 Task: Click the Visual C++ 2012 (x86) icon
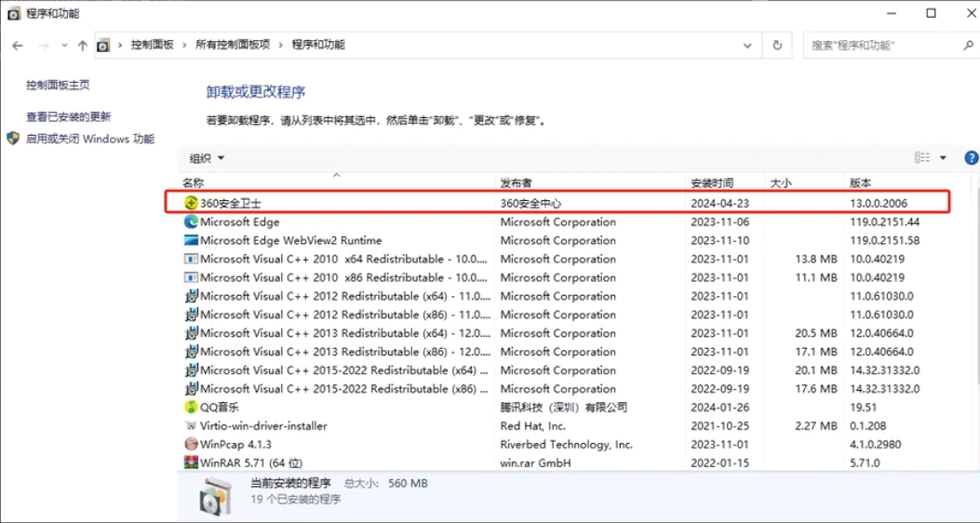click(191, 315)
